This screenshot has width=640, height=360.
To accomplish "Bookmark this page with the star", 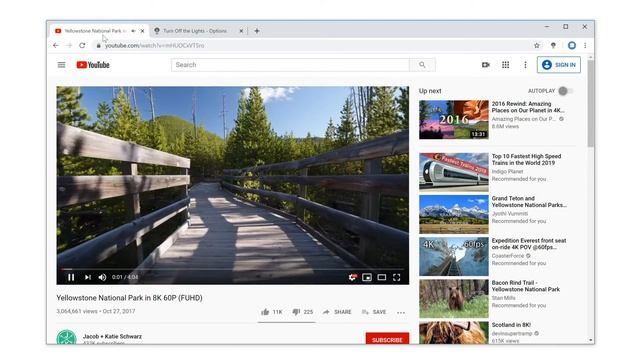I will coord(537,45).
